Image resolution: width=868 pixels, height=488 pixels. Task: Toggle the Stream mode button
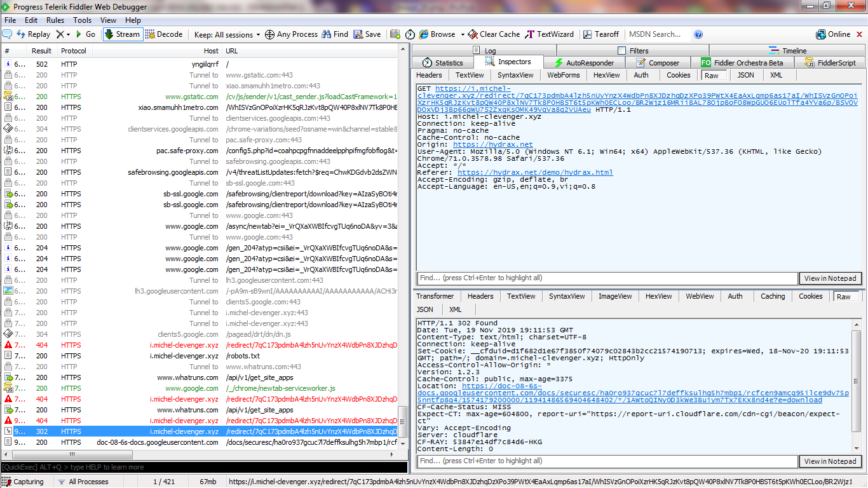pos(122,34)
